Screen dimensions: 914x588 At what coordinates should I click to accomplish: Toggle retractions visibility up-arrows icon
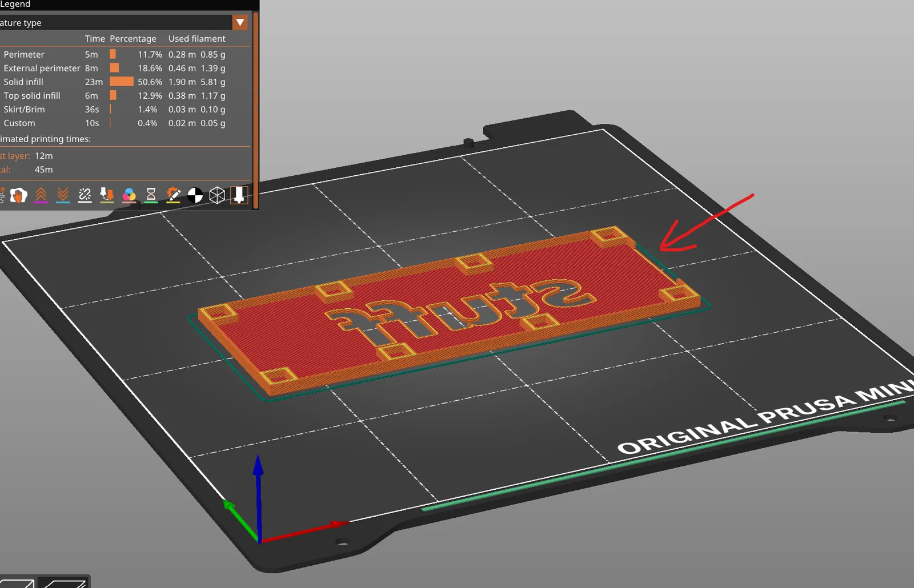point(41,195)
